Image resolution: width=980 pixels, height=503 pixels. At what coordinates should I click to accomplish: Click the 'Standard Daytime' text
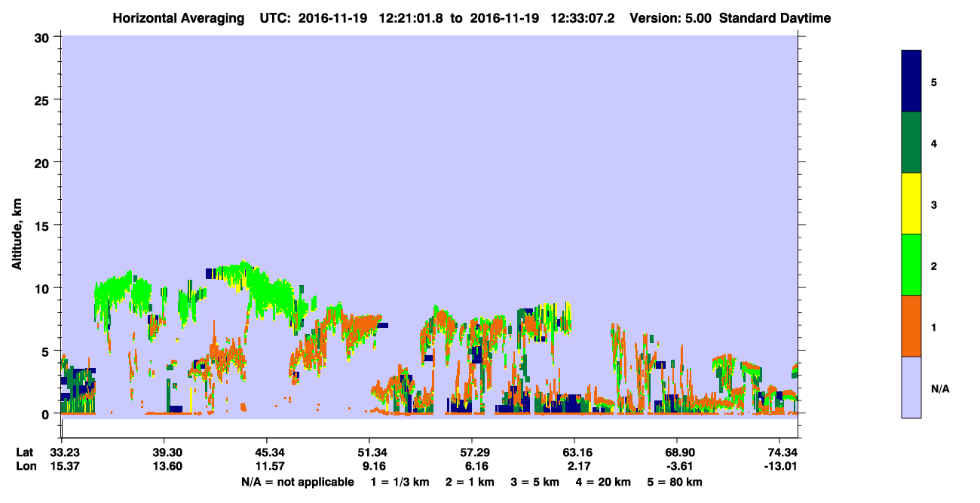click(x=775, y=18)
